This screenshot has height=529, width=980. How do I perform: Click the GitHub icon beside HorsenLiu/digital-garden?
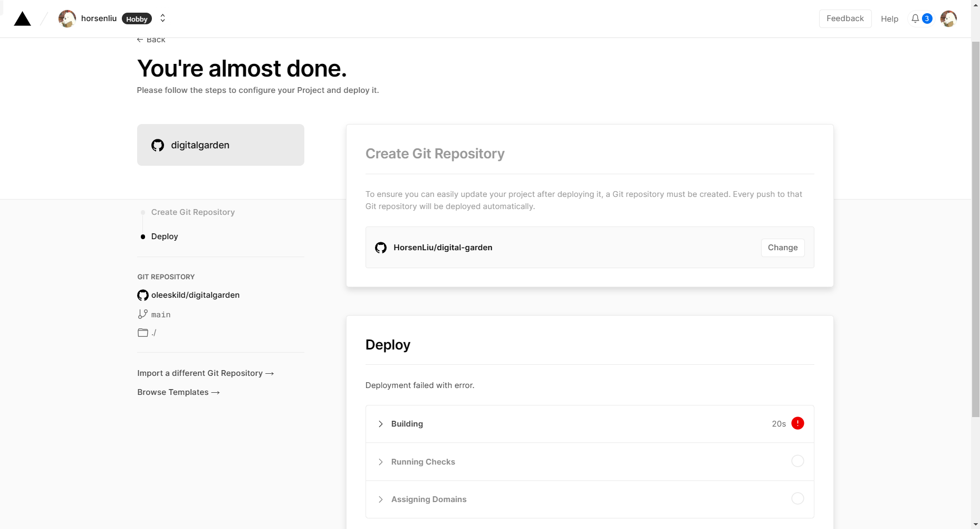381,247
